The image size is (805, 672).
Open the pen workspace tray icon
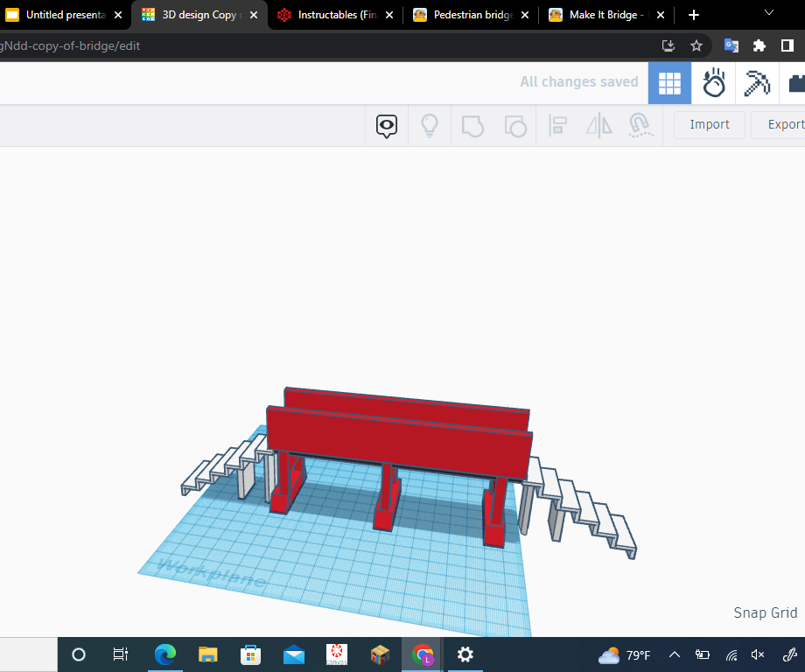(789, 654)
